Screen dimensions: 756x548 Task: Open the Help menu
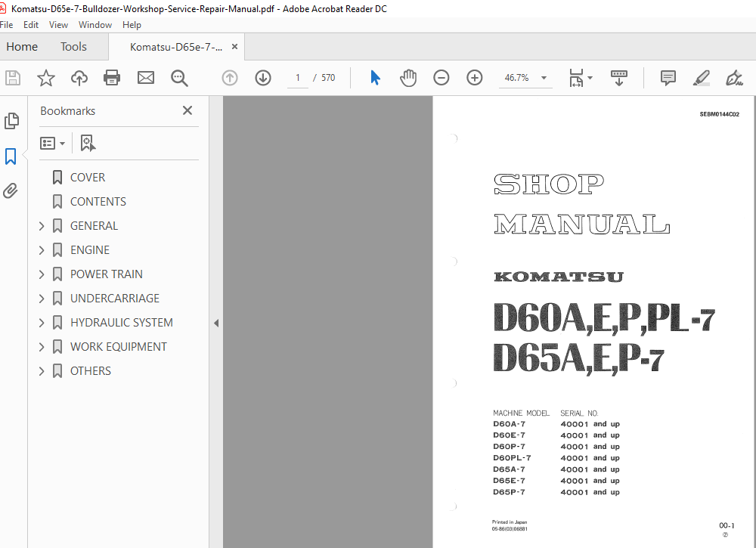point(132,25)
